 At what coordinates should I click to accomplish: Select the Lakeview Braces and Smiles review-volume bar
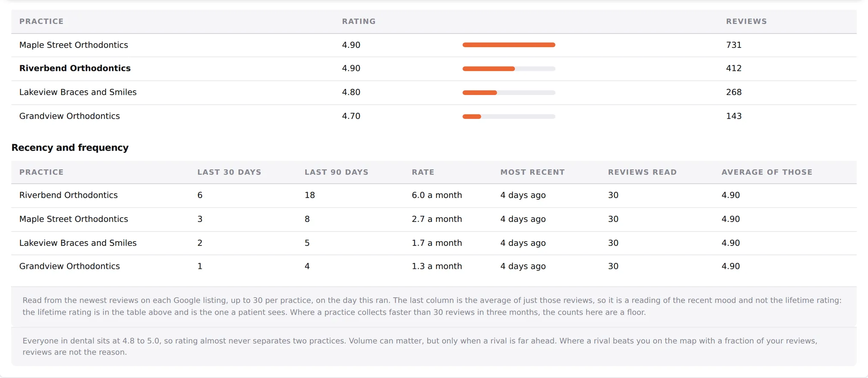pos(509,93)
